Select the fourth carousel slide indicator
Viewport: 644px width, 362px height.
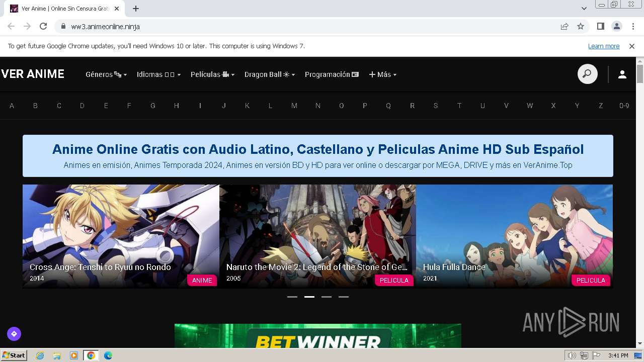344,297
